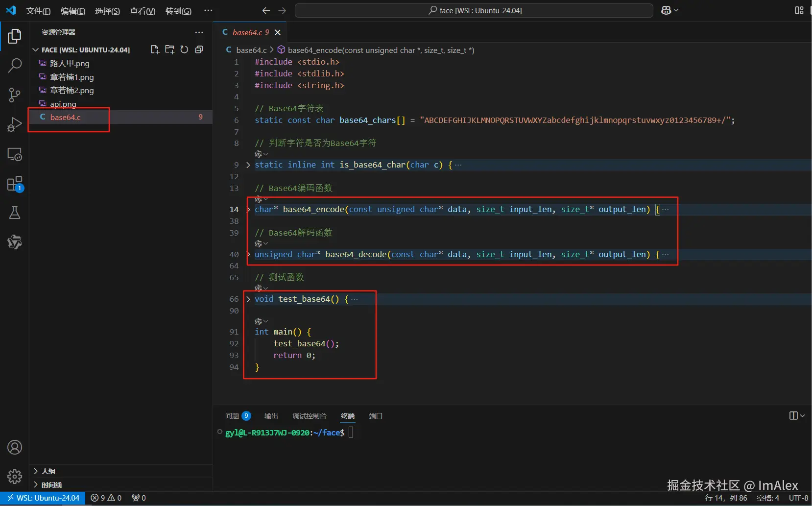
Task: Expand the folded base64_encode function
Action: point(248,210)
